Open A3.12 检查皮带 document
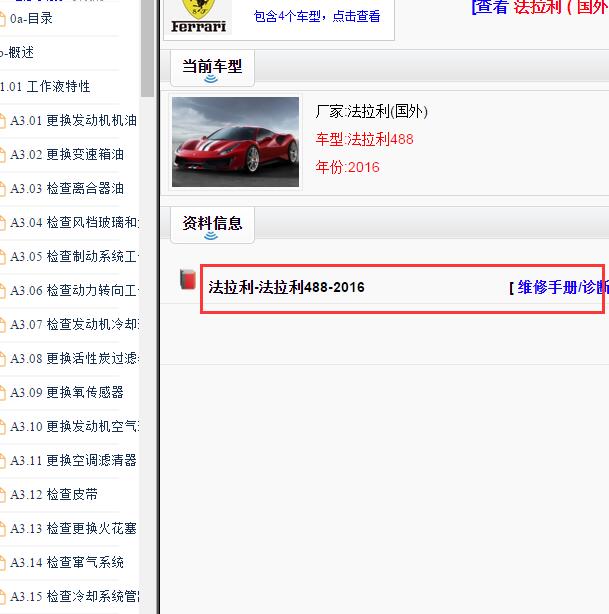The image size is (609, 614). (x=54, y=494)
